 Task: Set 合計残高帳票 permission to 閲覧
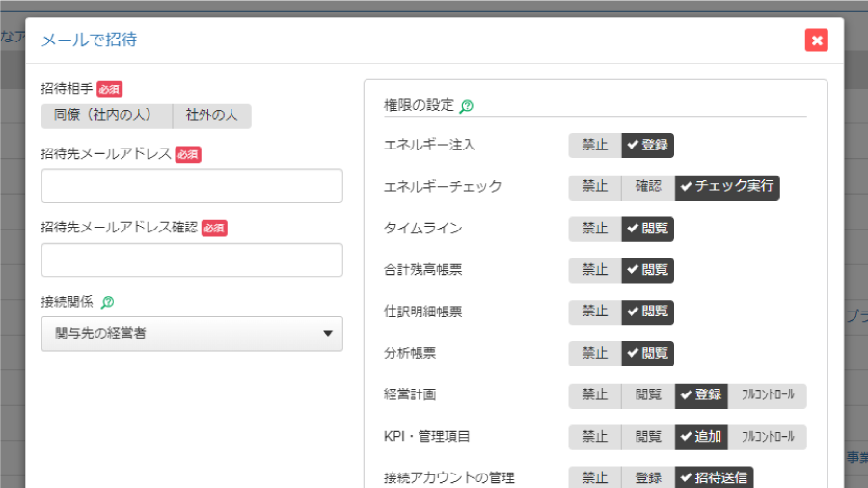[647, 270]
